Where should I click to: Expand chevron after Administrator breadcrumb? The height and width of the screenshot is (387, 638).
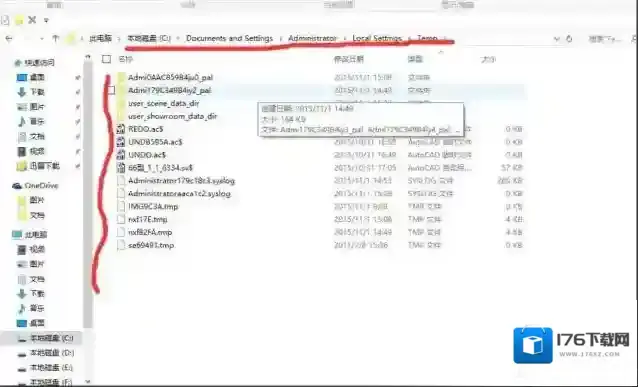coord(345,39)
